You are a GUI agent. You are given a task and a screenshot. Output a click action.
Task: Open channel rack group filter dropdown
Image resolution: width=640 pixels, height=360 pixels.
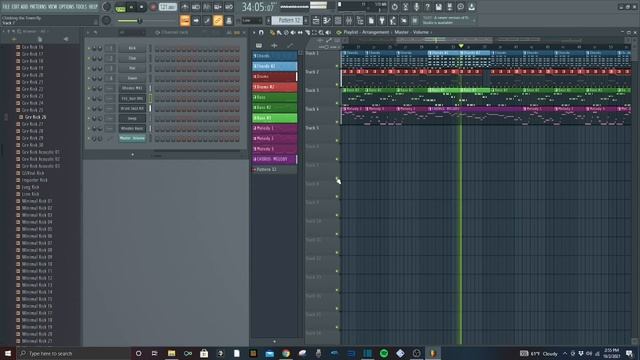click(131, 32)
